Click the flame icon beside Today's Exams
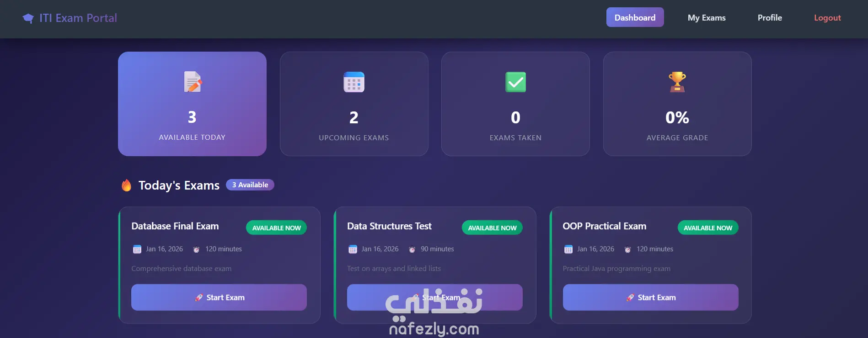The width and height of the screenshot is (868, 338). click(x=127, y=185)
